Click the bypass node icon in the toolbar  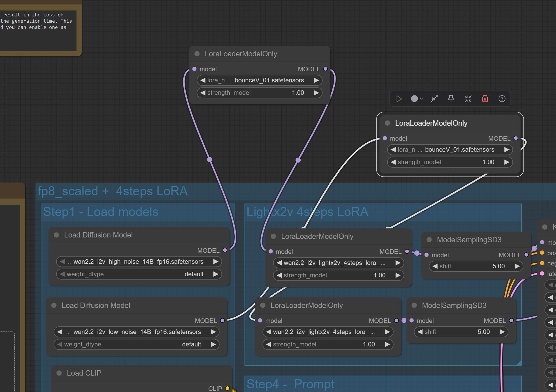(434, 99)
